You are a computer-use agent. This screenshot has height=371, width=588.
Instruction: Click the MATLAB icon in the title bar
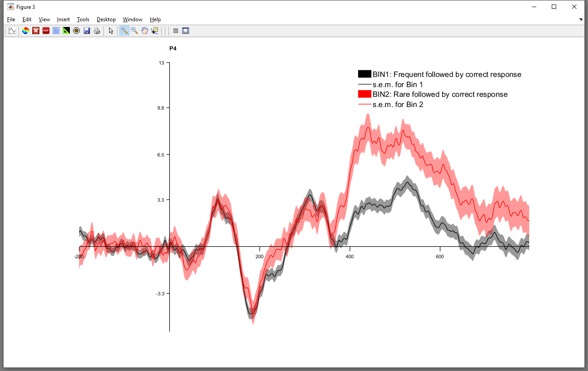[x=11, y=7]
